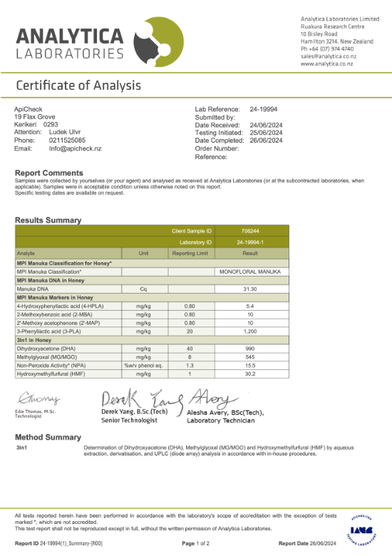Click the ApiCheck client name
The width and height of the screenshot is (392, 556).
pyautogui.click(x=28, y=109)
